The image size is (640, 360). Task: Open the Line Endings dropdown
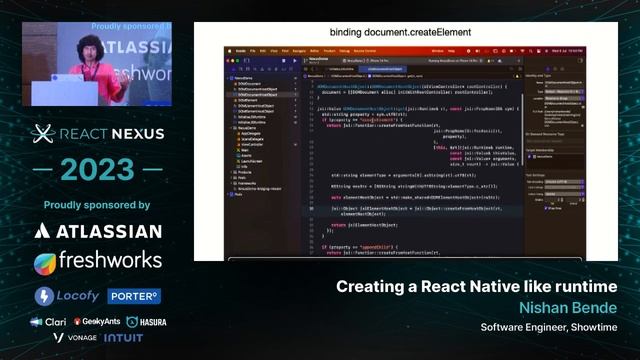pyautogui.click(x=564, y=188)
